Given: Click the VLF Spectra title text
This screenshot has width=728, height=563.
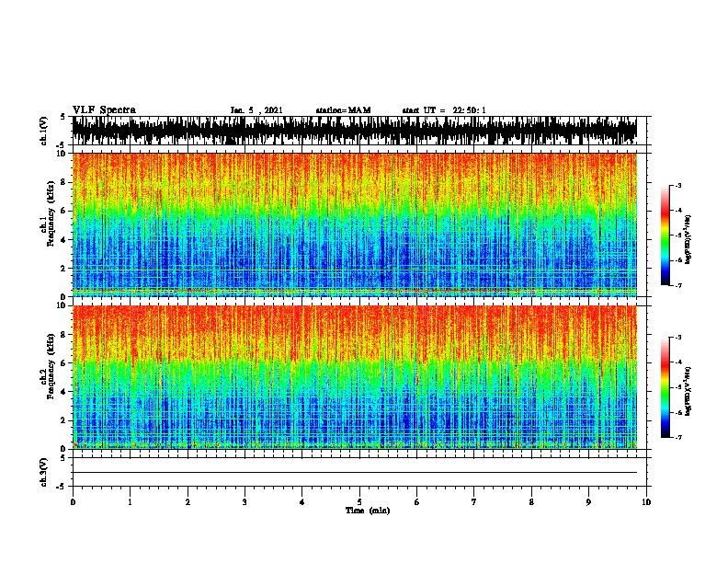Looking at the screenshot, I should pos(104,110).
